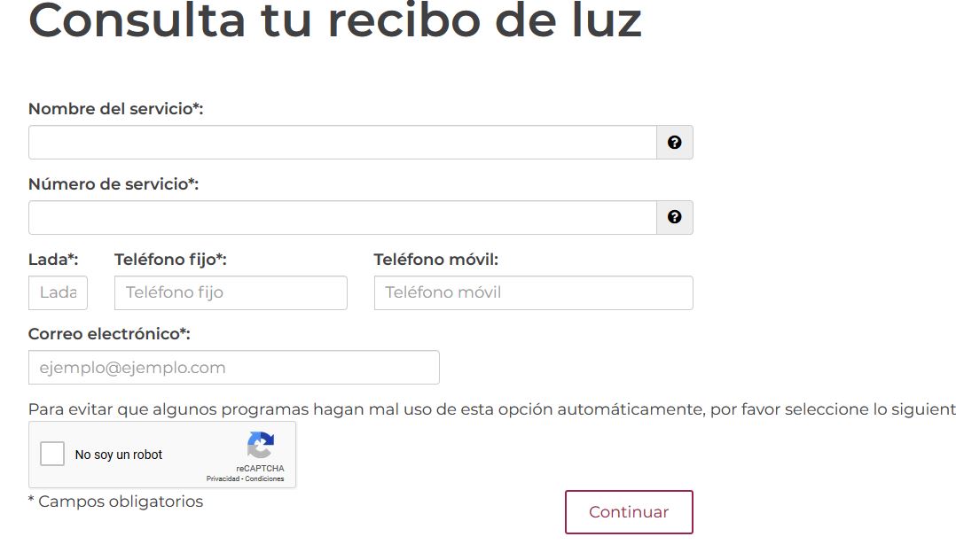Click the 'Campos obligatorios' note
The image size is (956, 560).
(115, 502)
